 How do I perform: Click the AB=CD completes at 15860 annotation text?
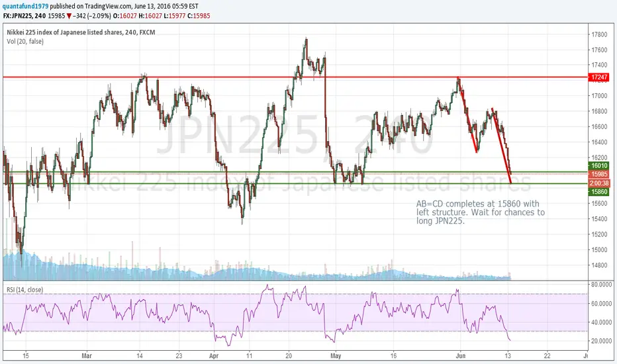point(481,212)
